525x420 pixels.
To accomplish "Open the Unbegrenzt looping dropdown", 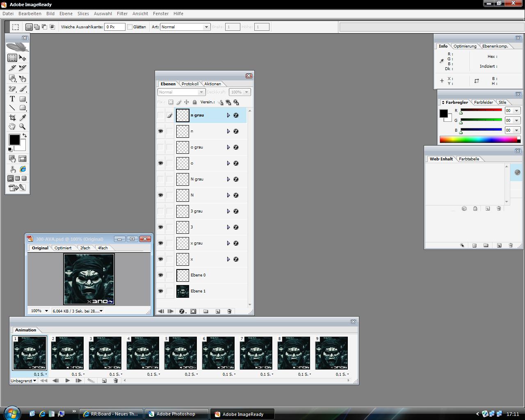I will (24, 381).
